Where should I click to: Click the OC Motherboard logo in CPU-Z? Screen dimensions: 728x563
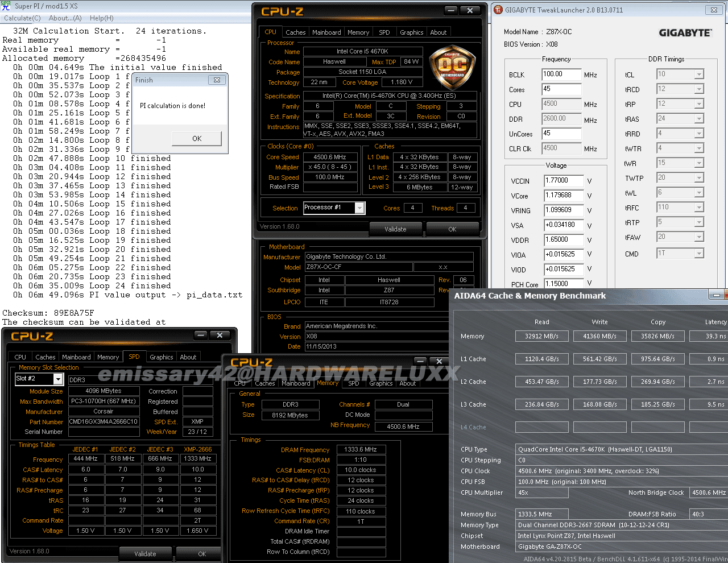[453, 68]
